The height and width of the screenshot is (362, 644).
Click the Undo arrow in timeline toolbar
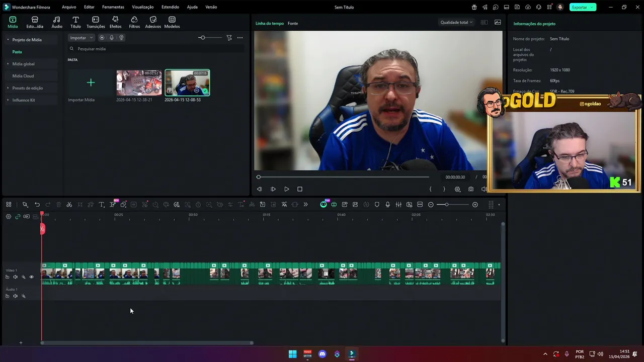point(37,205)
